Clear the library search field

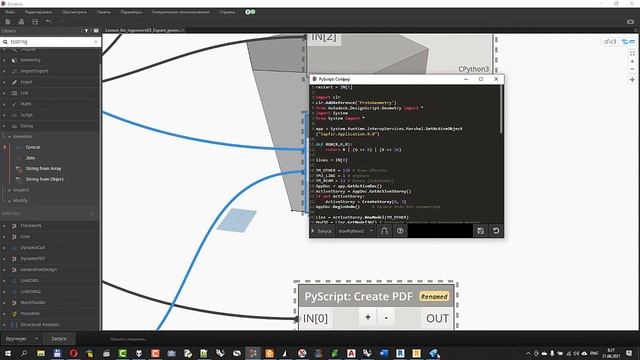click(x=96, y=42)
